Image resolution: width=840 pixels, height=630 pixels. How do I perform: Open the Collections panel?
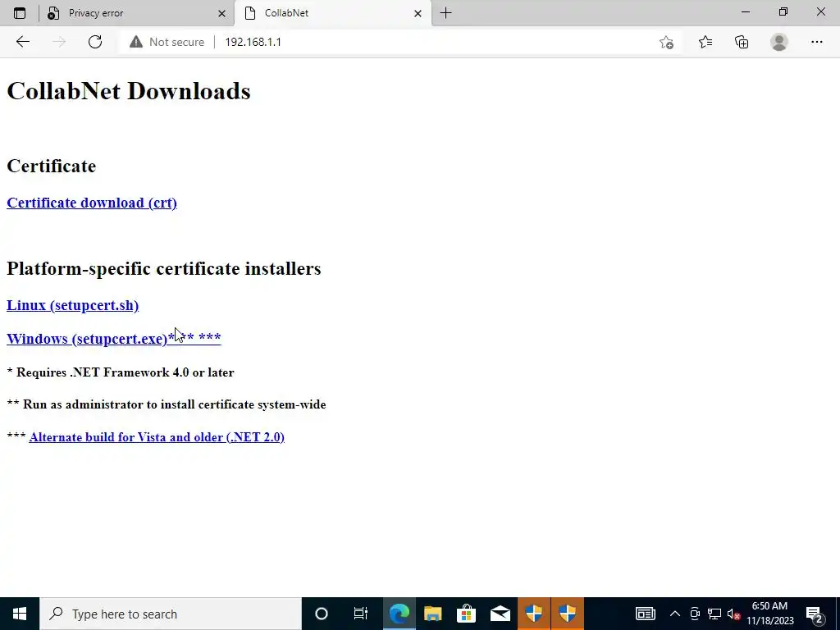point(742,42)
